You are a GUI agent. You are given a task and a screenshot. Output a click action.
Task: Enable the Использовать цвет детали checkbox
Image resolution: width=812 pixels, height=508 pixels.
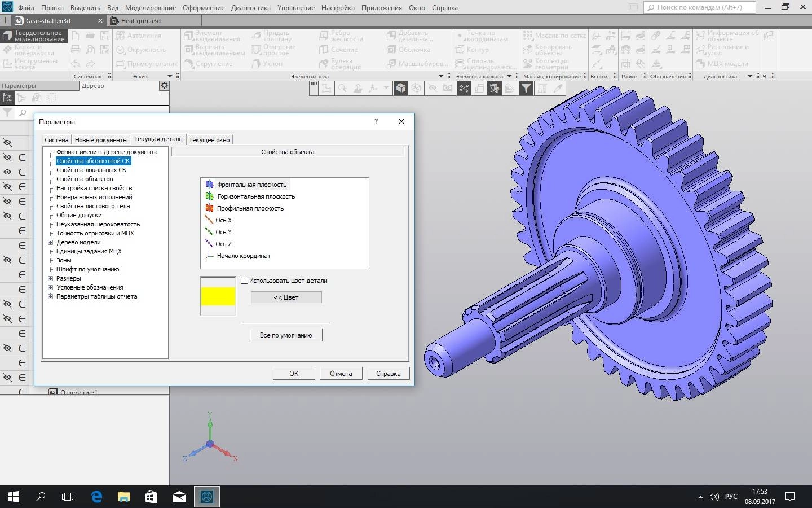click(245, 281)
